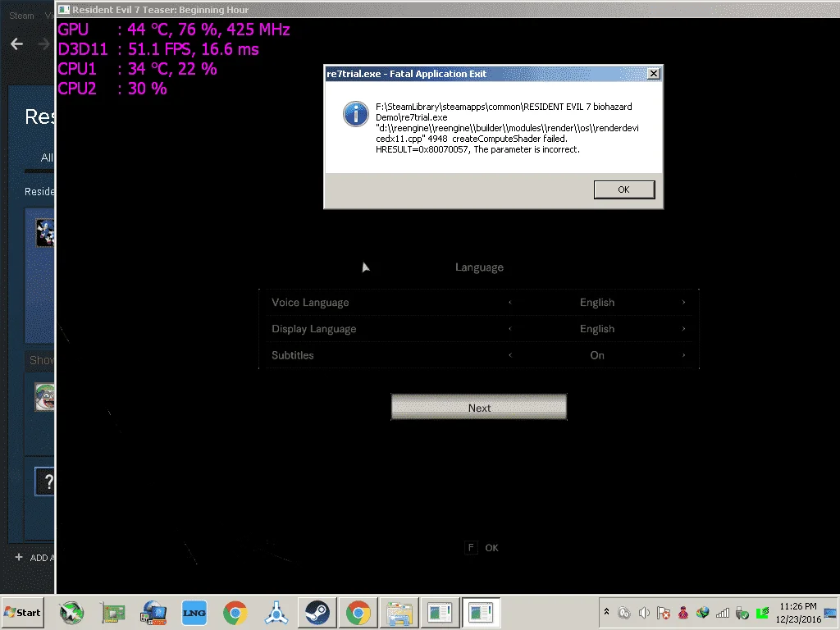Screen dimensions: 840x630
Task: Open second Chrome icon in taskbar
Action: (x=358, y=613)
